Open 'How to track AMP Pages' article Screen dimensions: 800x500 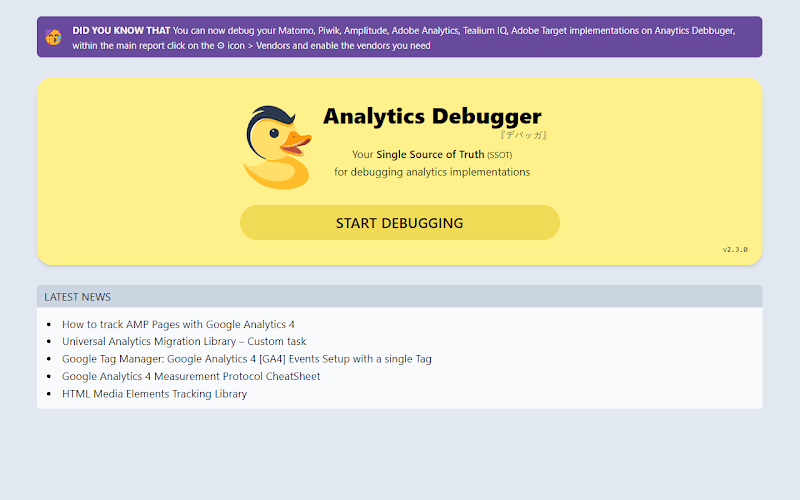tap(178, 324)
